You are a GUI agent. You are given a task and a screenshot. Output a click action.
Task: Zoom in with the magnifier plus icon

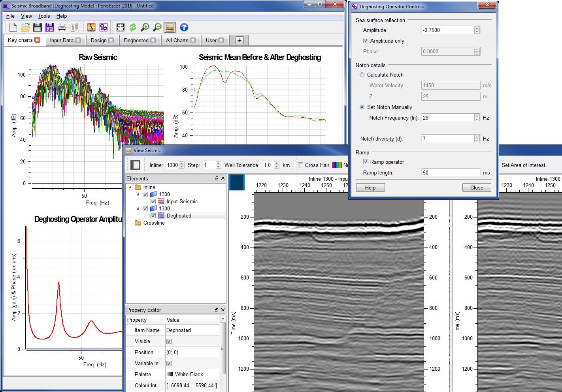(x=145, y=27)
